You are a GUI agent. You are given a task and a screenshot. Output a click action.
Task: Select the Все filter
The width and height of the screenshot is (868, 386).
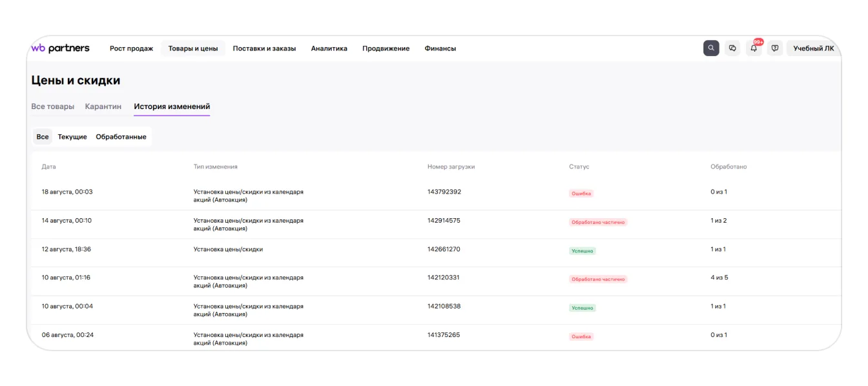pyautogui.click(x=43, y=137)
